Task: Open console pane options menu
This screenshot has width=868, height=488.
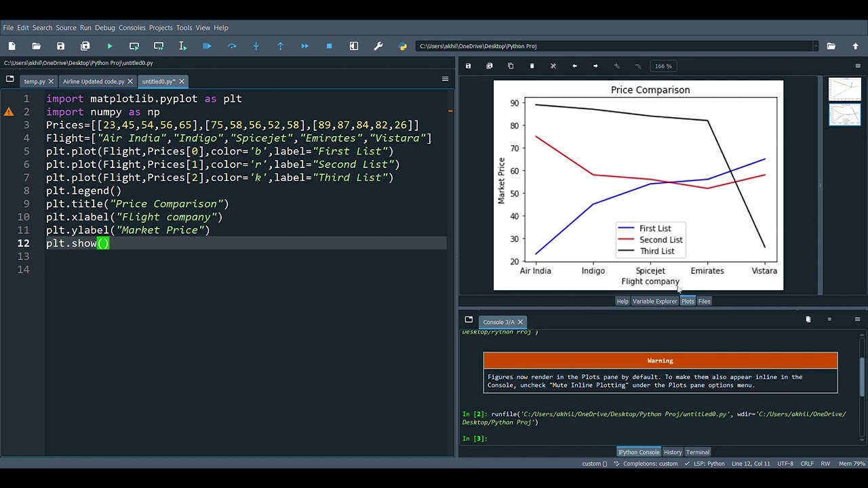Action: coord(858,319)
